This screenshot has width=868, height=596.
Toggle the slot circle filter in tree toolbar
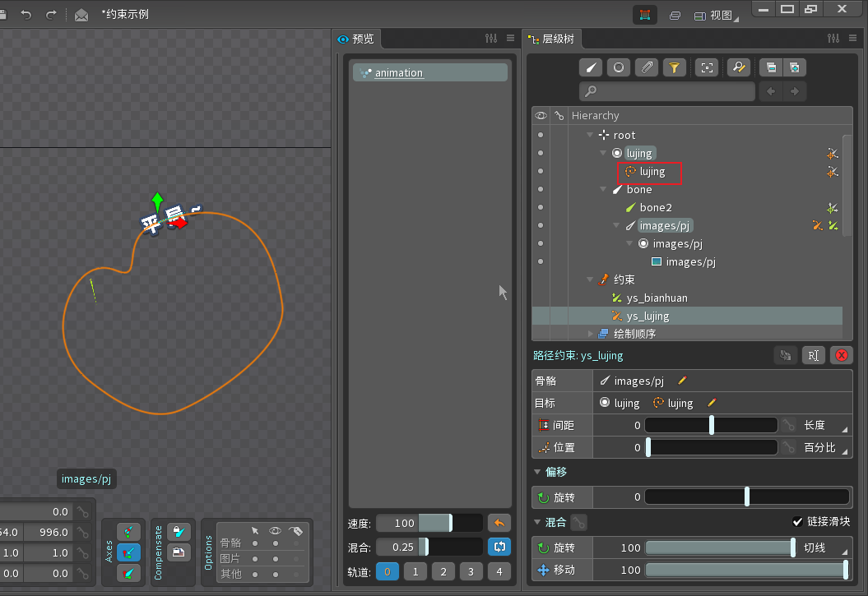pos(619,67)
